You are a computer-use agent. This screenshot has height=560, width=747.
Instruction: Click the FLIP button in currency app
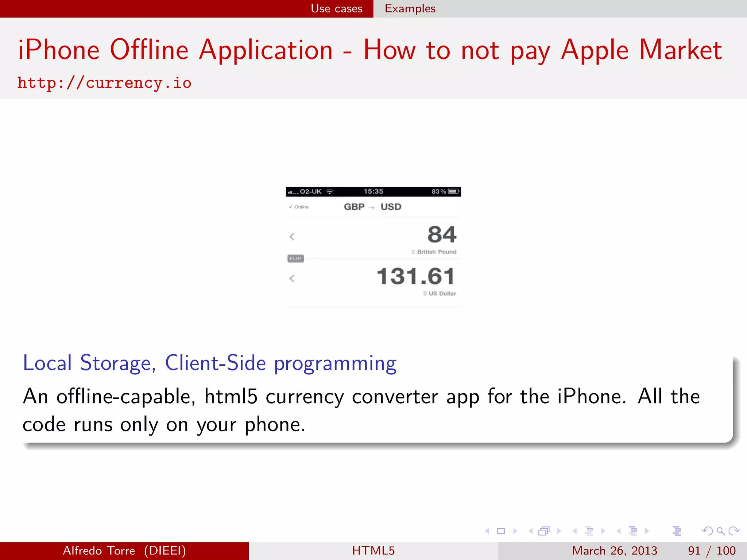click(x=295, y=258)
